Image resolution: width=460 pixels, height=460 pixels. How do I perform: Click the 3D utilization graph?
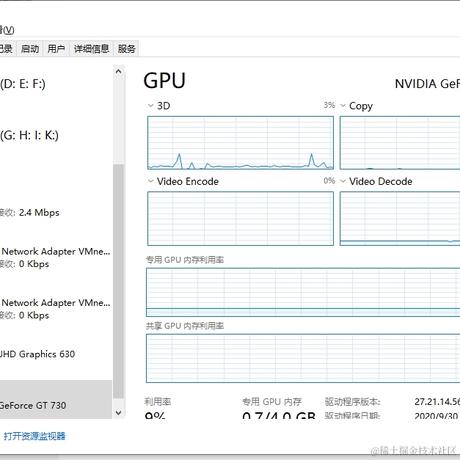pyautogui.click(x=240, y=143)
